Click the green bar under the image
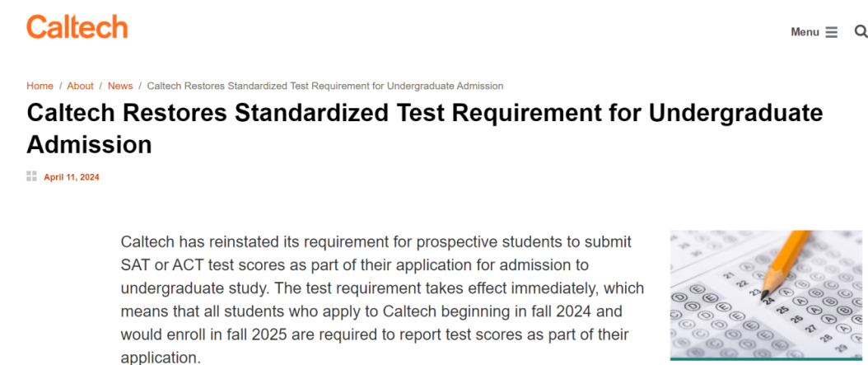Viewport: 868px width, 365px height. tap(766, 359)
